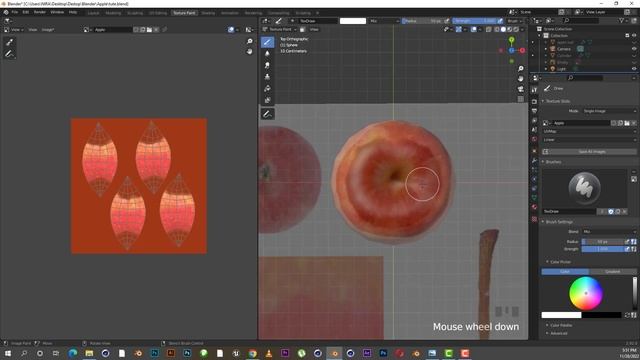Open the UVMap dropdown
640x360 pixels.
(x=589, y=131)
